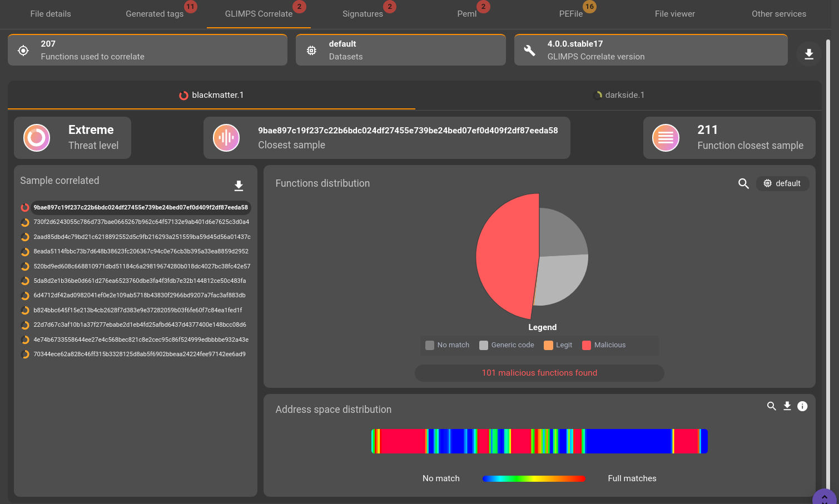Click the 4.0.0.stable17 version card
The image size is (839, 504).
651,50
